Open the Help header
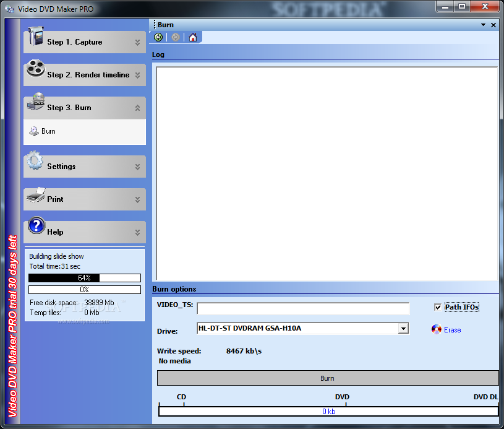The height and width of the screenshot is (429, 504). (85, 232)
